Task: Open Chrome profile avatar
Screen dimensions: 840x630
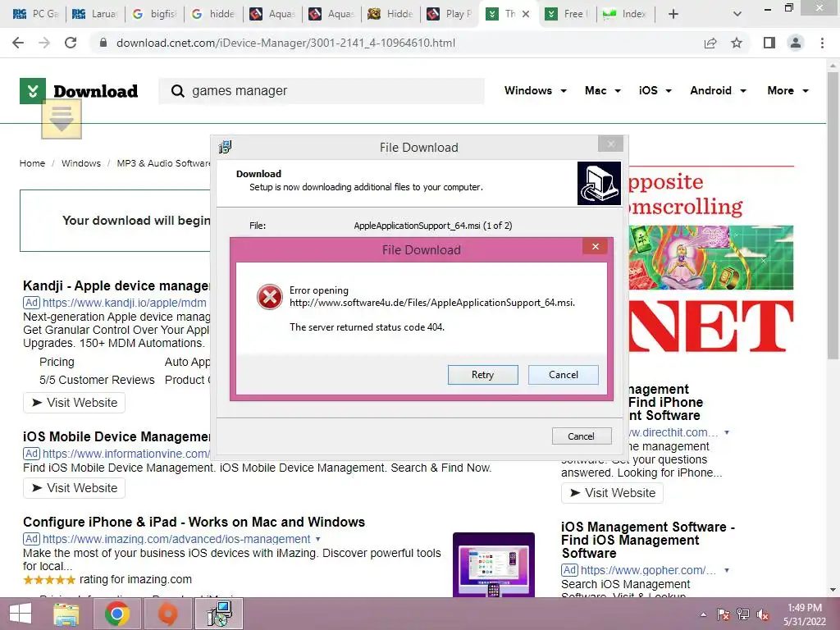Action: (796, 43)
